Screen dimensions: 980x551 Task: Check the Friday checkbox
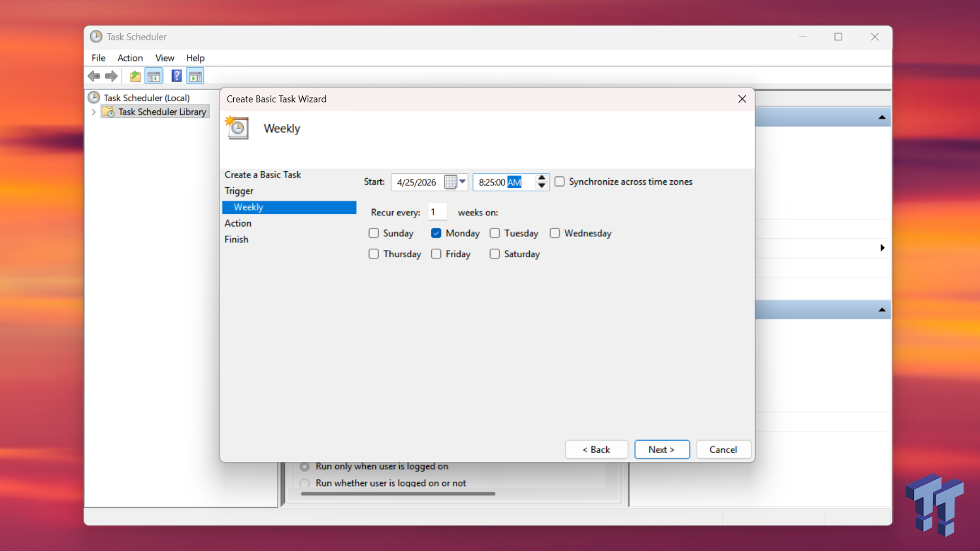[436, 254]
